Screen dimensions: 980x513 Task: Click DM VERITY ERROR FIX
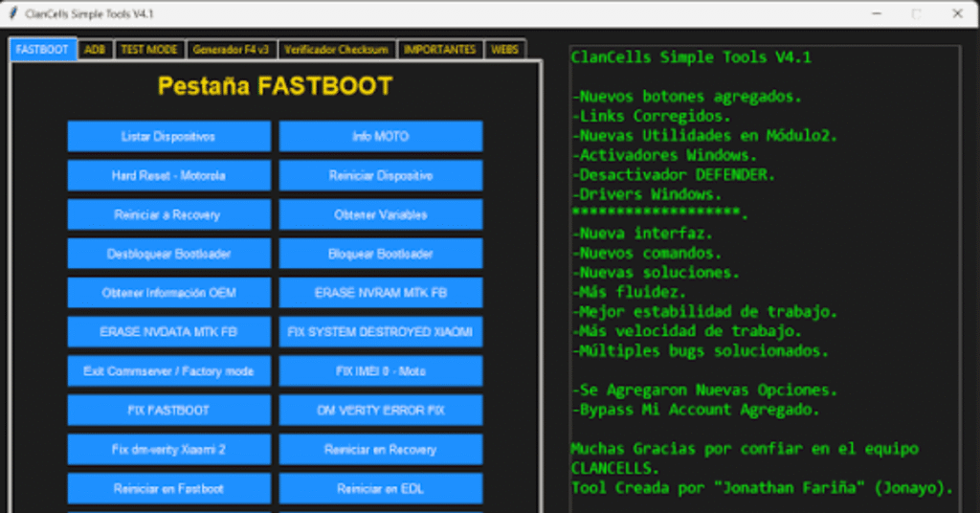click(381, 411)
